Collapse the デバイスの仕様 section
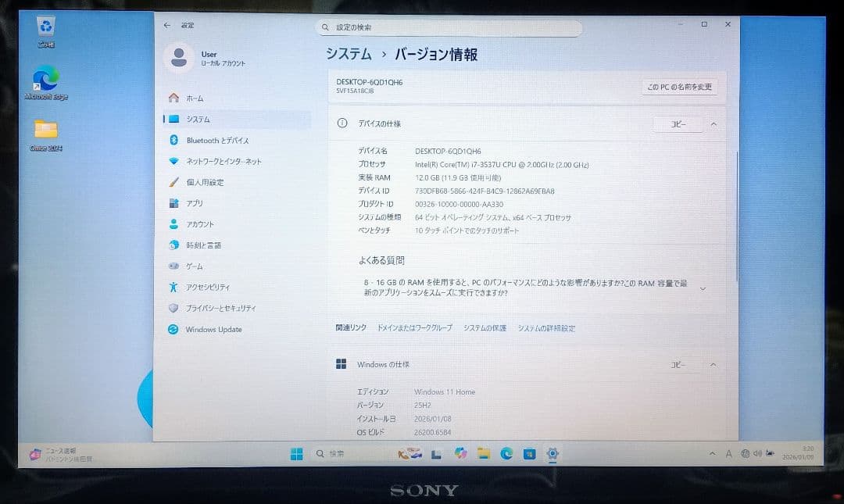This screenshot has height=504, width=844. coord(713,123)
